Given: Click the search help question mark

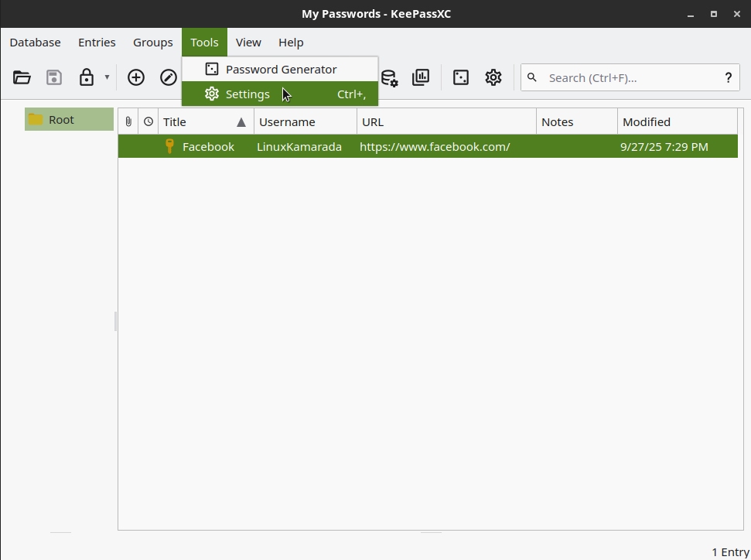Looking at the screenshot, I should pyautogui.click(x=728, y=77).
